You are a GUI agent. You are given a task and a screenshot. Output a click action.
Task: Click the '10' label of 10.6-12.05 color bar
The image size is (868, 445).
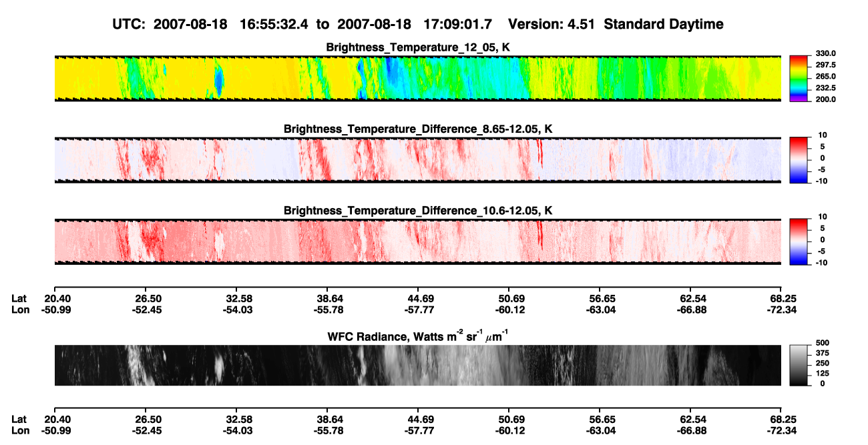pyautogui.click(x=821, y=217)
